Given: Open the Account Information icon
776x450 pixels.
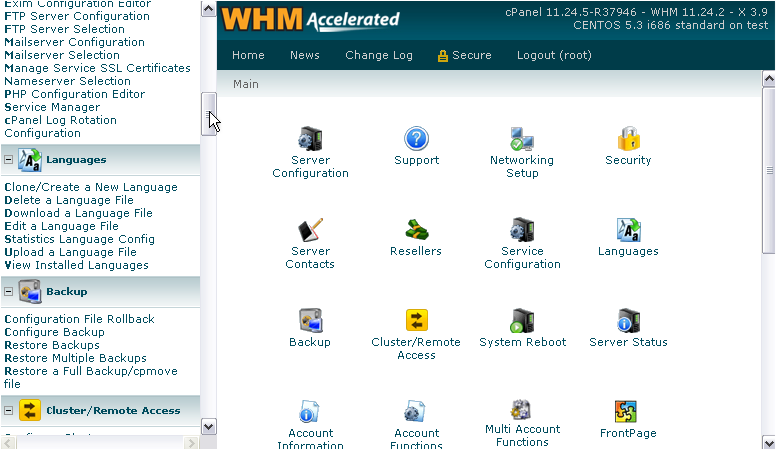Looking at the screenshot, I should (x=309, y=411).
